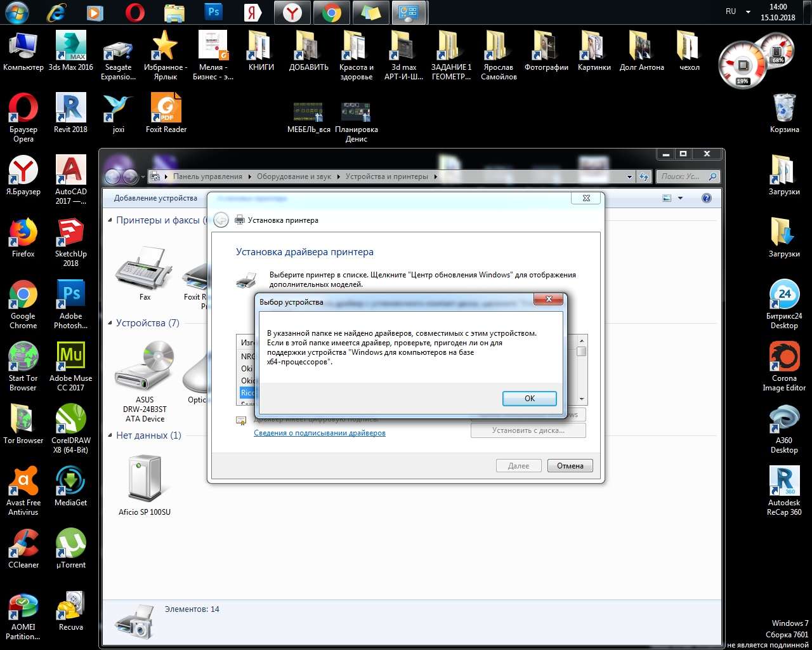812x650 pixels.
Task: Open the A360 Desktop shortcut
Action: [x=785, y=429]
